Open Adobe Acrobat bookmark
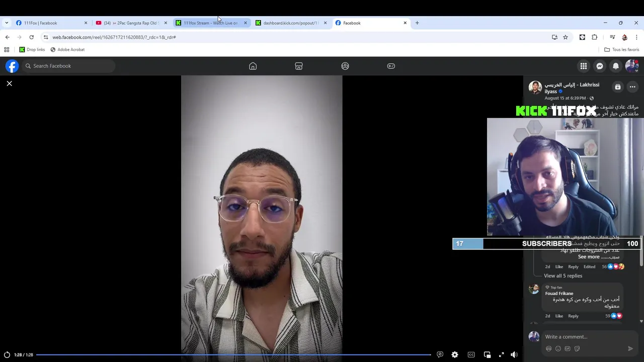This screenshot has width=644, height=362. pos(67,50)
